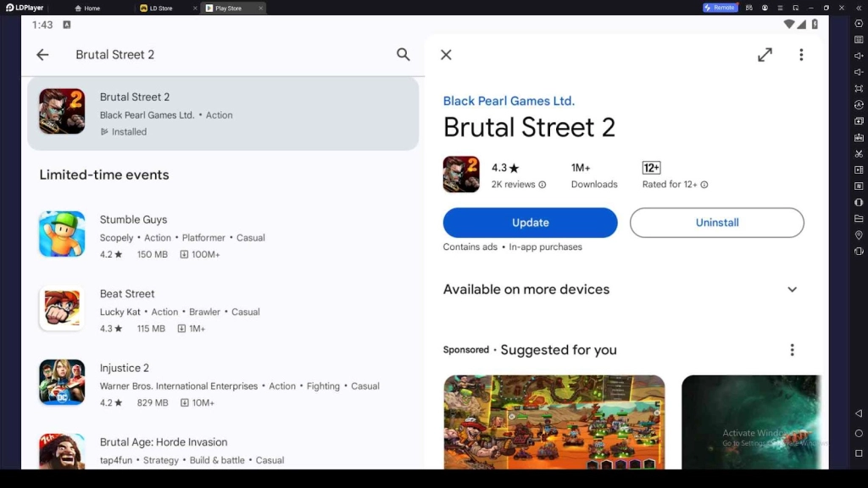Open the operation recorder sidebar icon
868x488 pixels.
tap(859, 186)
